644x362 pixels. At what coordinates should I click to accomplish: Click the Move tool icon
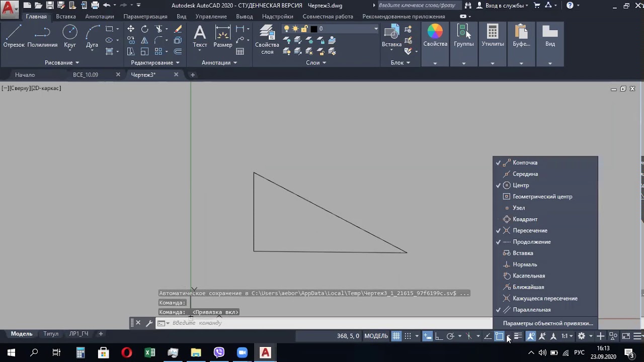(x=131, y=29)
